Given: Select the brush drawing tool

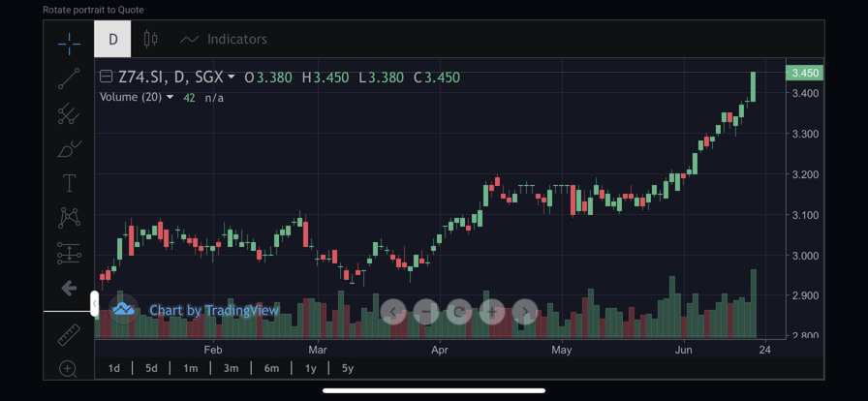Looking at the screenshot, I should (69, 149).
